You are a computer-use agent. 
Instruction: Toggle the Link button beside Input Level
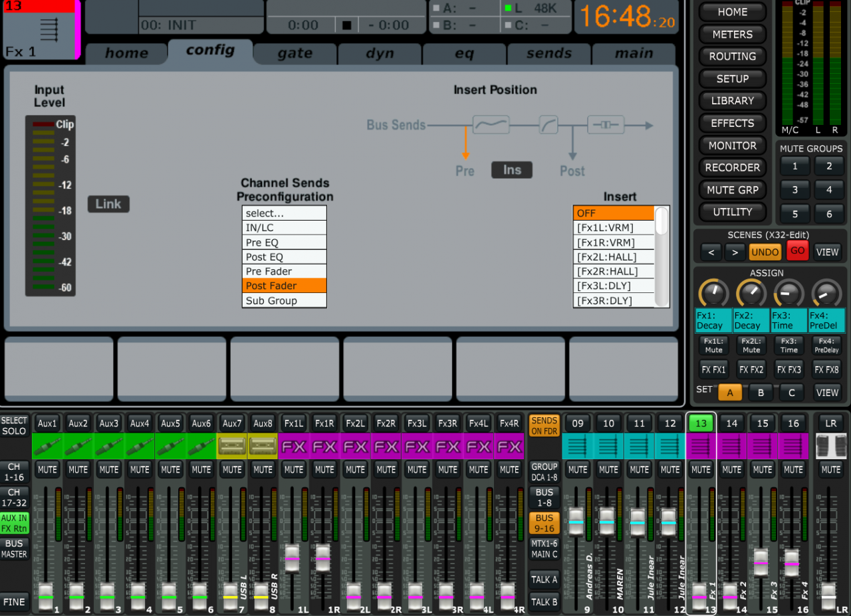pyautogui.click(x=108, y=204)
